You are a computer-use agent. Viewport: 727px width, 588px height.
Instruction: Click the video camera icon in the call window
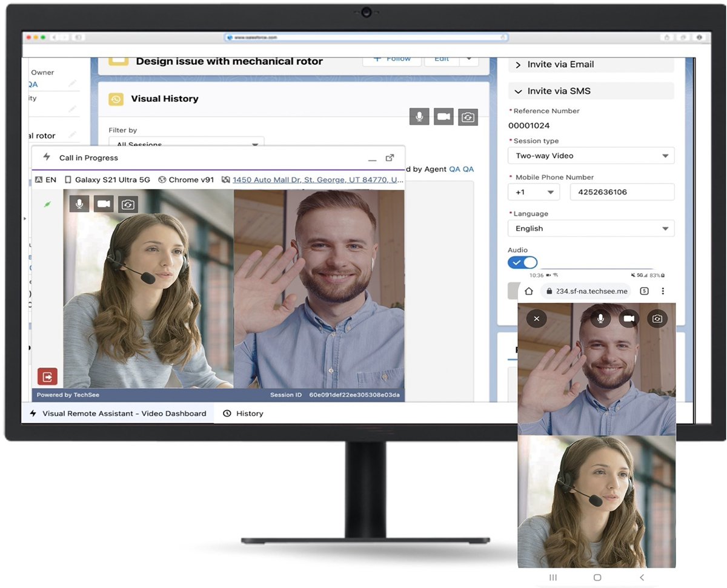click(x=103, y=204)
